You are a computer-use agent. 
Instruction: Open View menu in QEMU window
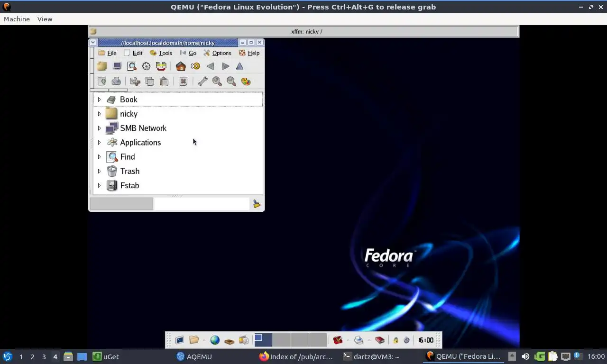45,19
